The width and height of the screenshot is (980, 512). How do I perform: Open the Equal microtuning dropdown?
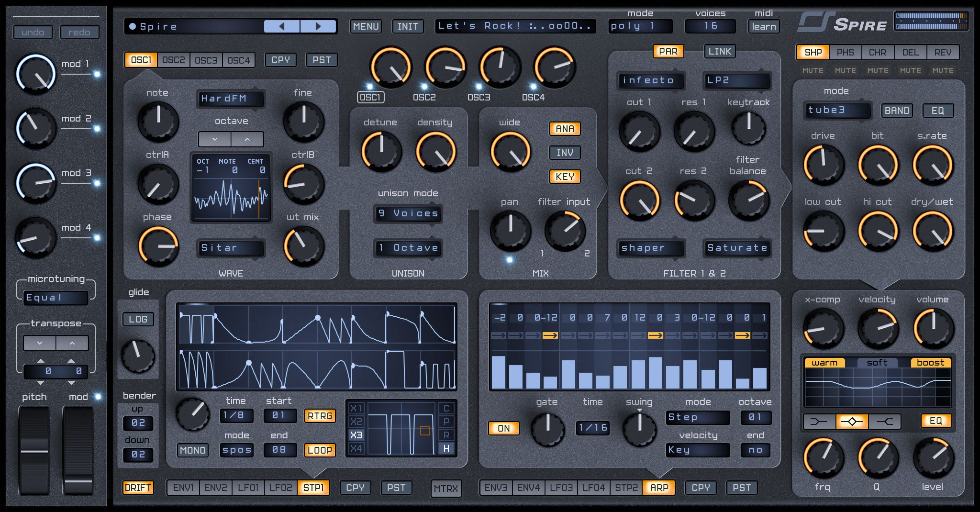pyautogui.click(x=56, y=298)
